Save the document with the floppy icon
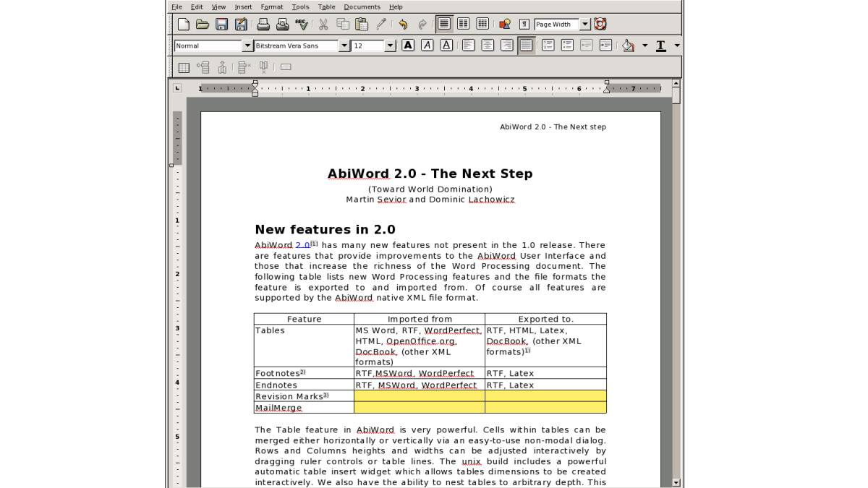The height and width of the screenshot is (488, 868). point(222,25)
